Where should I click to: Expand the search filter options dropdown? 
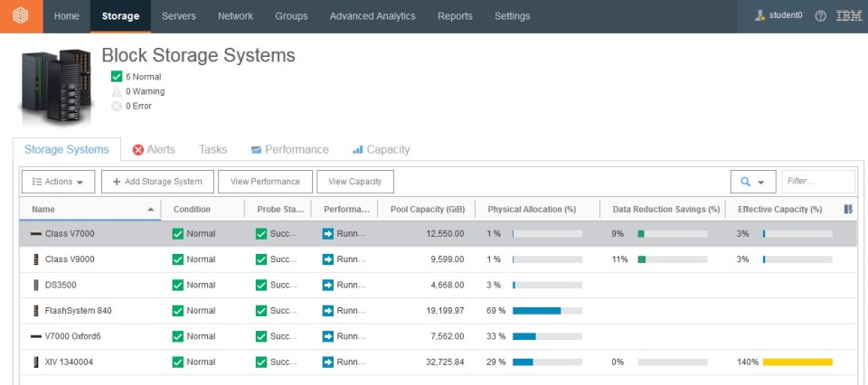point(752,182)
